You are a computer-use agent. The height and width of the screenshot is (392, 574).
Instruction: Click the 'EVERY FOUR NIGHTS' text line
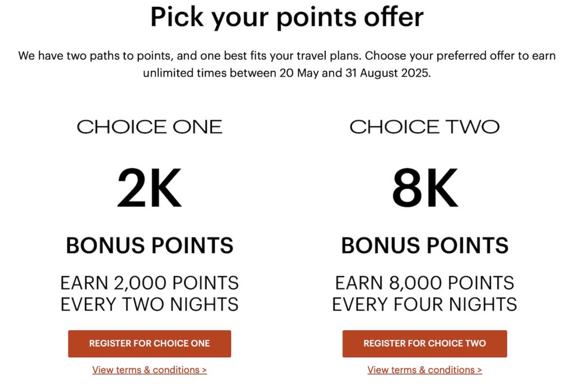tap(424, 305)
